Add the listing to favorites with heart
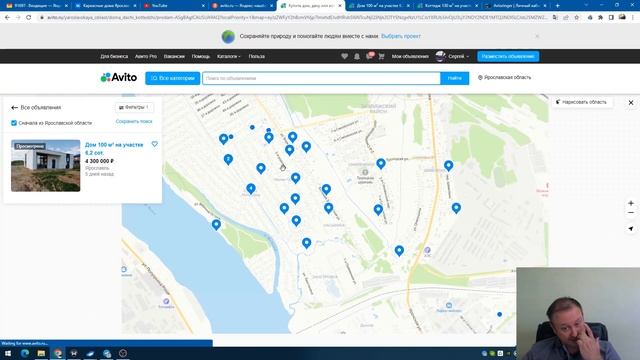640x360 pixels. [155, 144]
